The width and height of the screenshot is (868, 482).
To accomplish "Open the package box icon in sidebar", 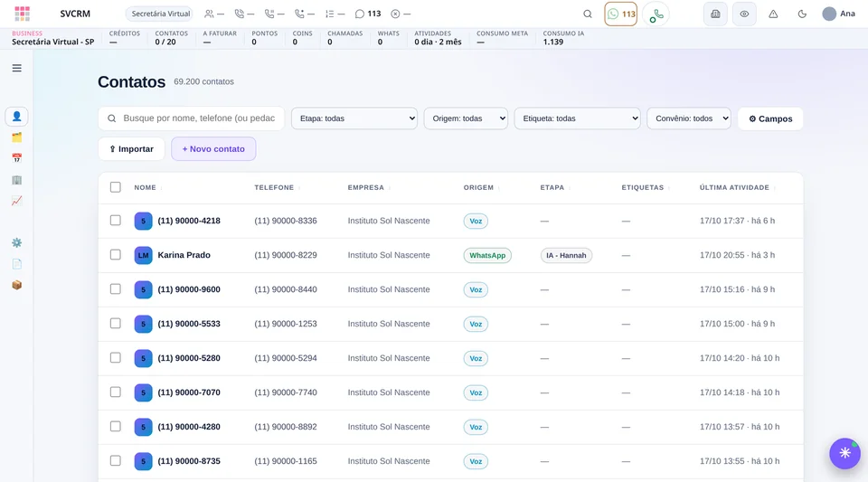I will [x=16, y=285].
